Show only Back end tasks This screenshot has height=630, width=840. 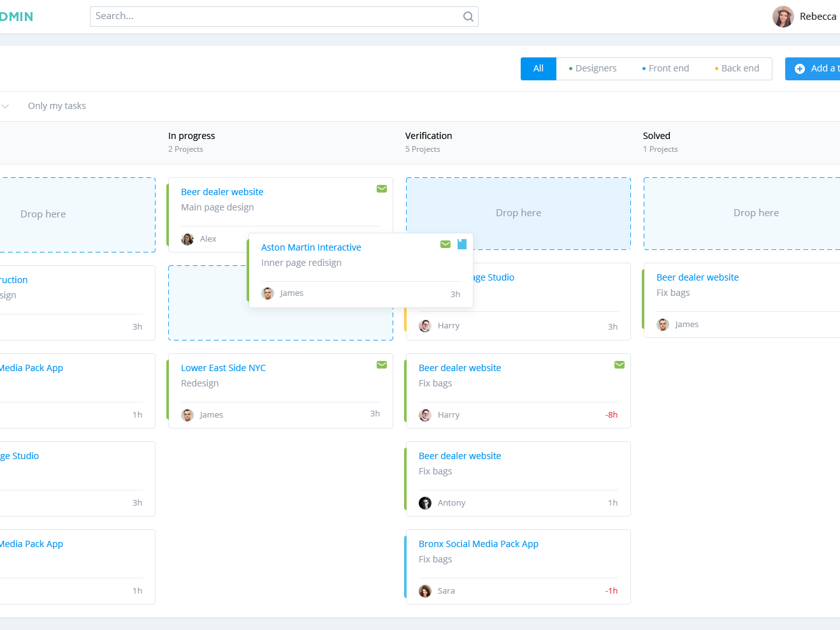click(x=737, y=69)
